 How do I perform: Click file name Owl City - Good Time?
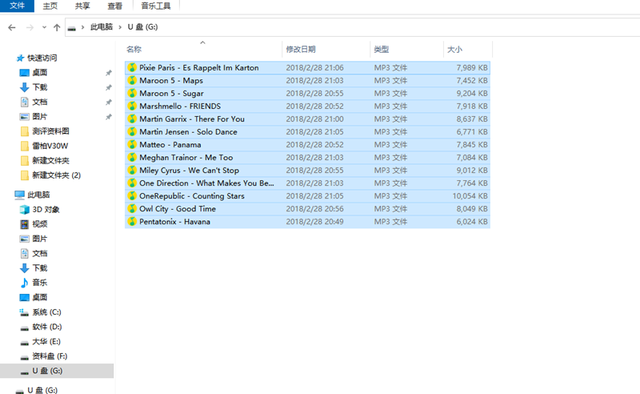click(x=178, y=209)
